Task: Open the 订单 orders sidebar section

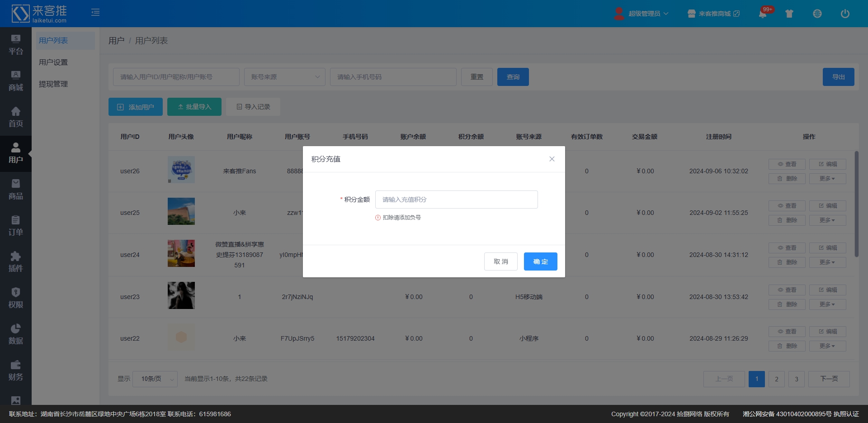Action: 16,226
